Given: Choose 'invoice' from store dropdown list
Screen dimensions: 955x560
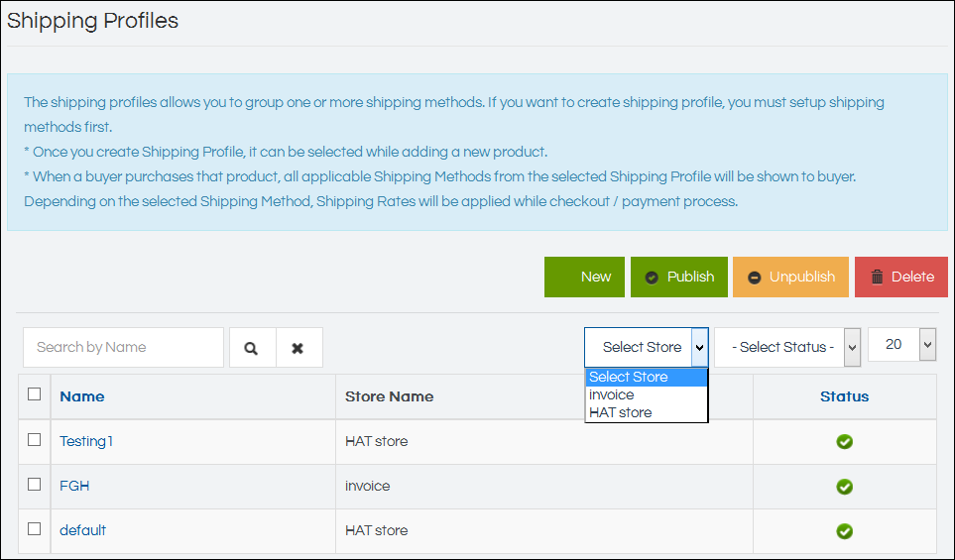Looking at the screenshot, I should (647, 394).
